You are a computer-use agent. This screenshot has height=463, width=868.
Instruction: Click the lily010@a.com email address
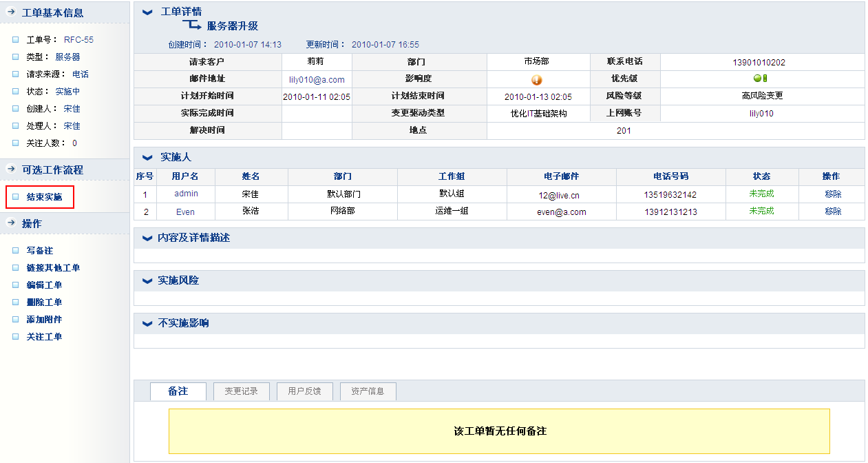tap(317, 80)
